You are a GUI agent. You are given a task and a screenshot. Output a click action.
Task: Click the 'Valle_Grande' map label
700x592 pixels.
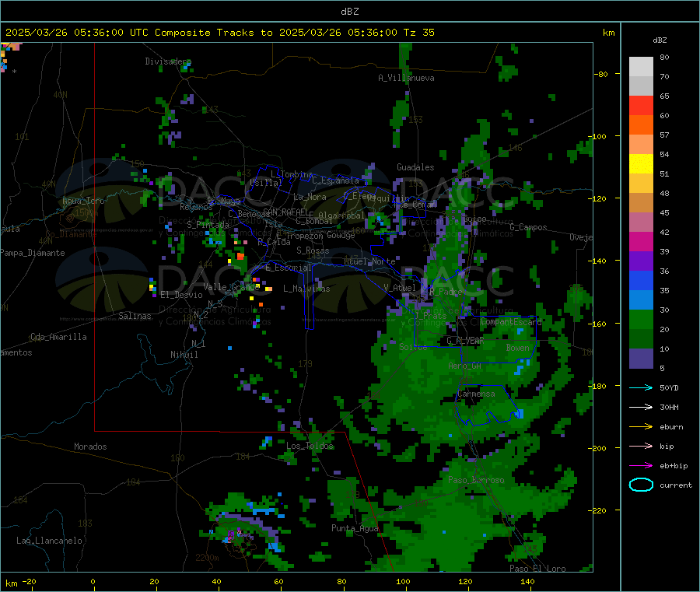tap(231, 287)
